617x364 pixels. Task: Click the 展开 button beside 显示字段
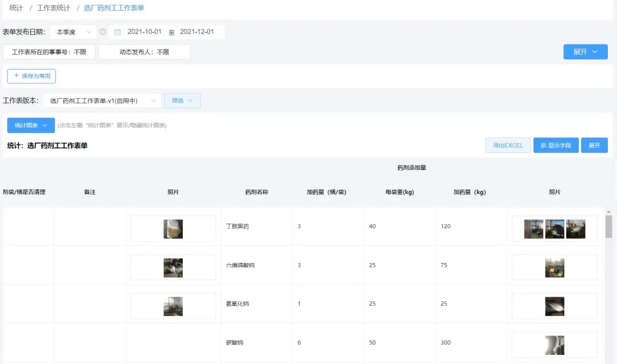coord(594,145)
